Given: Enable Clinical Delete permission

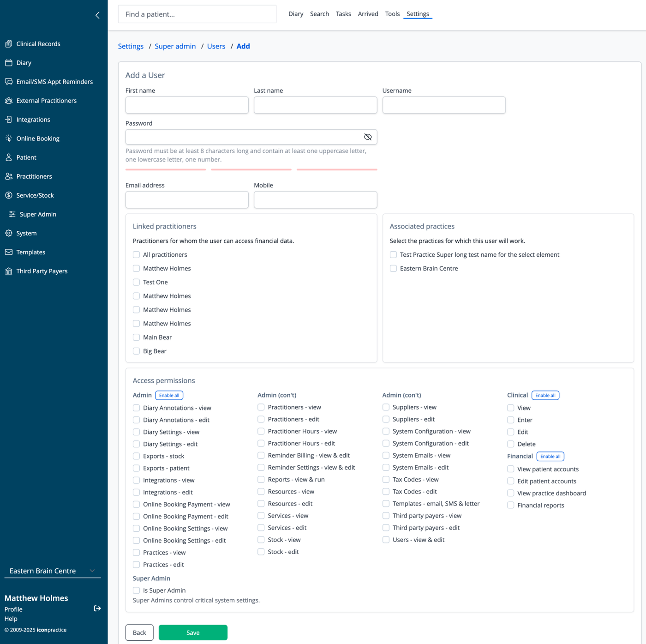Looking at the screenshot, I should tap(511, 444).
